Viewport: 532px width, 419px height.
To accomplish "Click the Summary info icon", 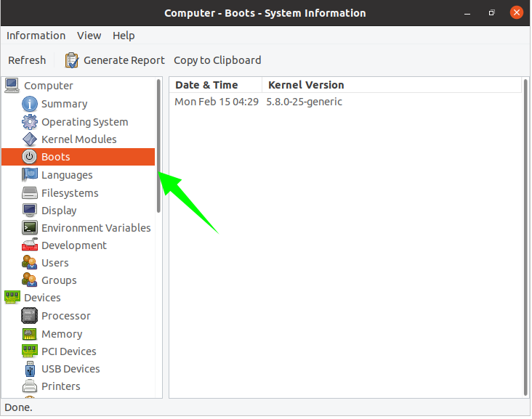I will (29, 104).
